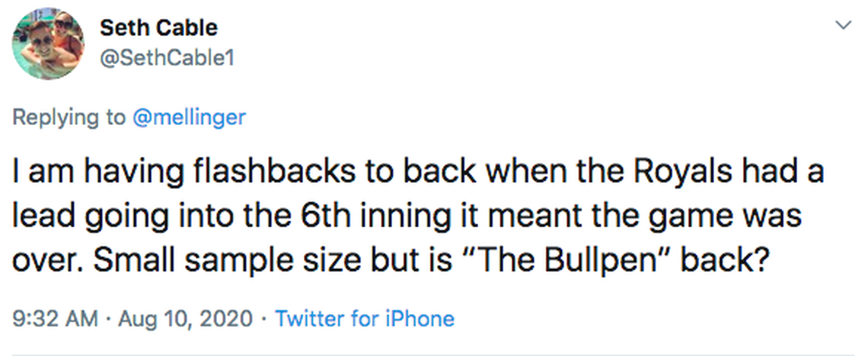This screenshot has width=868, height=356.
Task: Open the @mellinger mention link
Action: [x=190, y=117]
